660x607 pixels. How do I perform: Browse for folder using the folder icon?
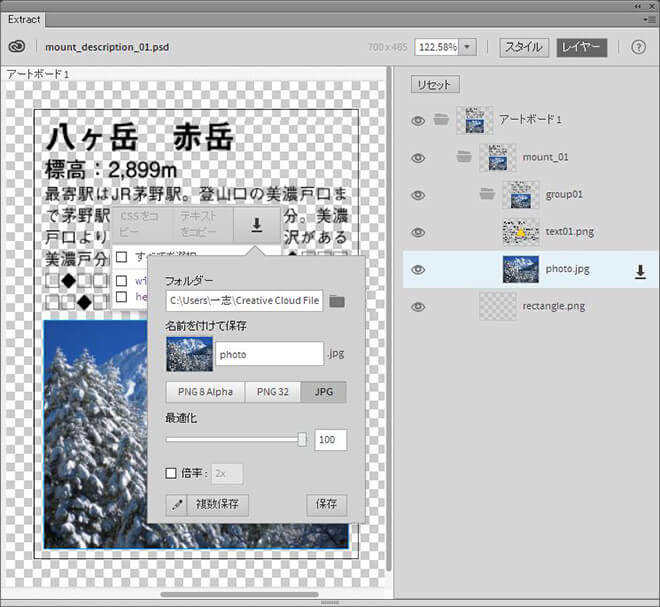(337, 300)
